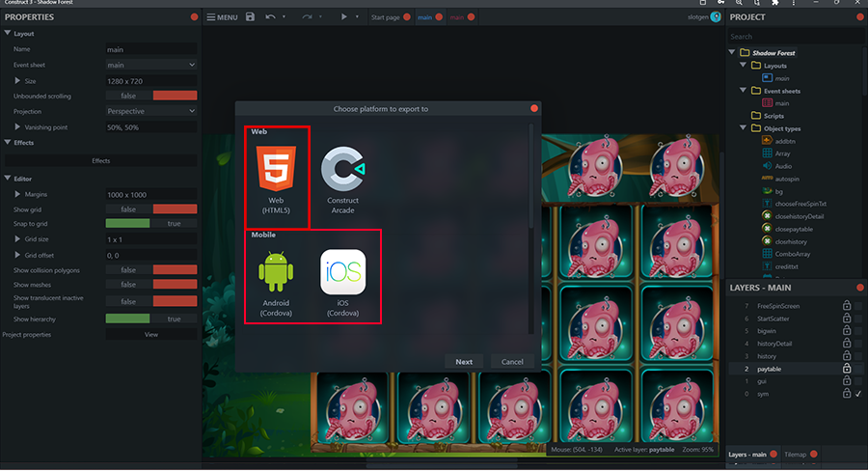Screen dimensions: 868x472
Task: Focus the Project Search field
Action: click(x=795, y=37)
